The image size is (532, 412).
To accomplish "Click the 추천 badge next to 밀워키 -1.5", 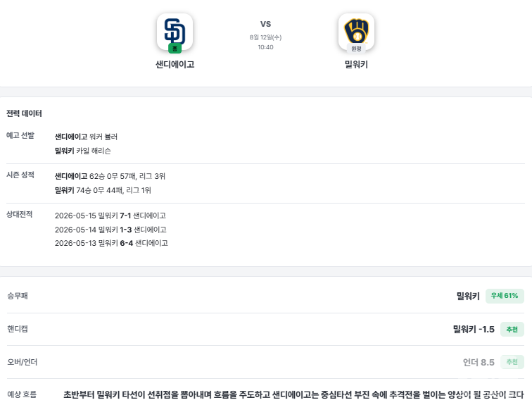I will click(512, 329).
